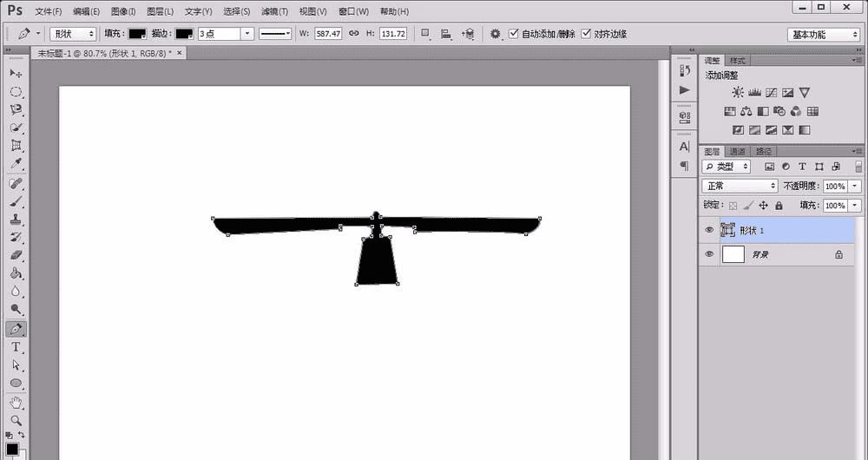The image size is (868, 460).
Task: Select the Dodge tool
Action: [x=16, y=310]
